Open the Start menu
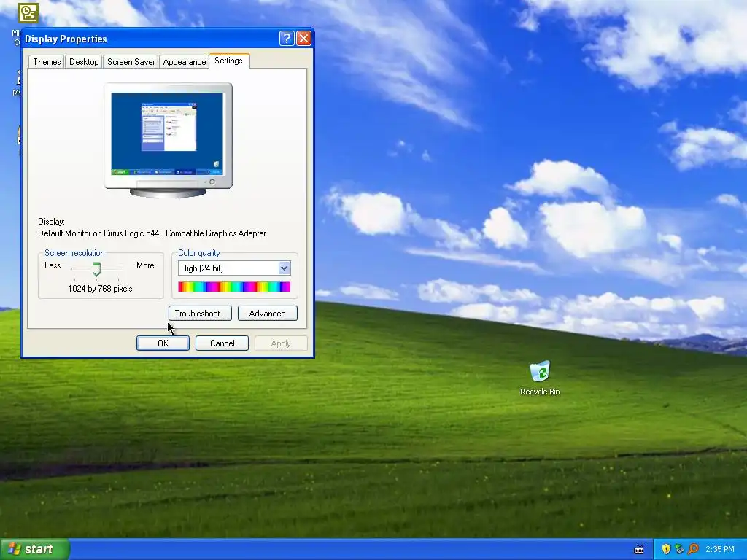This screenshot has height=560, width=747. pos(35,549)
